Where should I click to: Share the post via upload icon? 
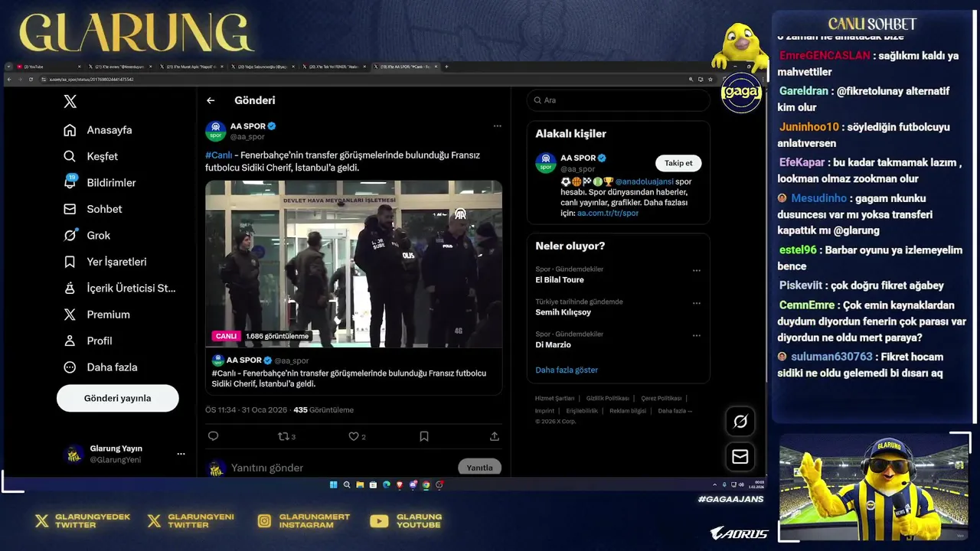(495, 436)
